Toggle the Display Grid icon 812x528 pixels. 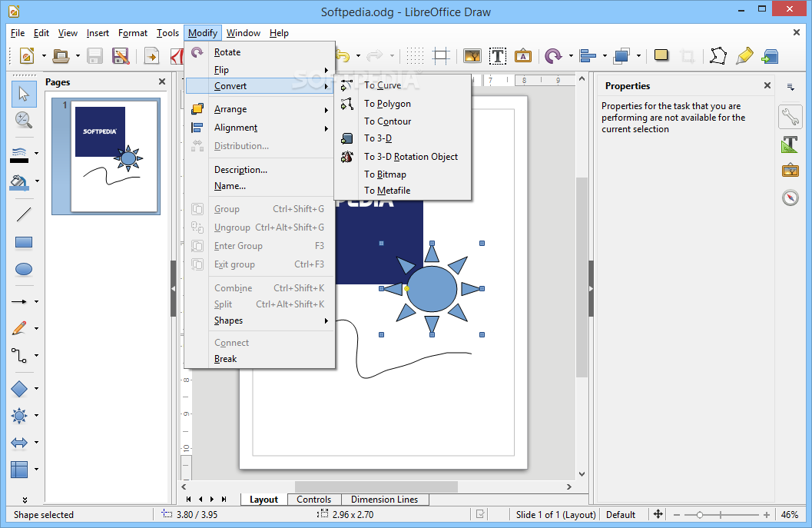415,55
